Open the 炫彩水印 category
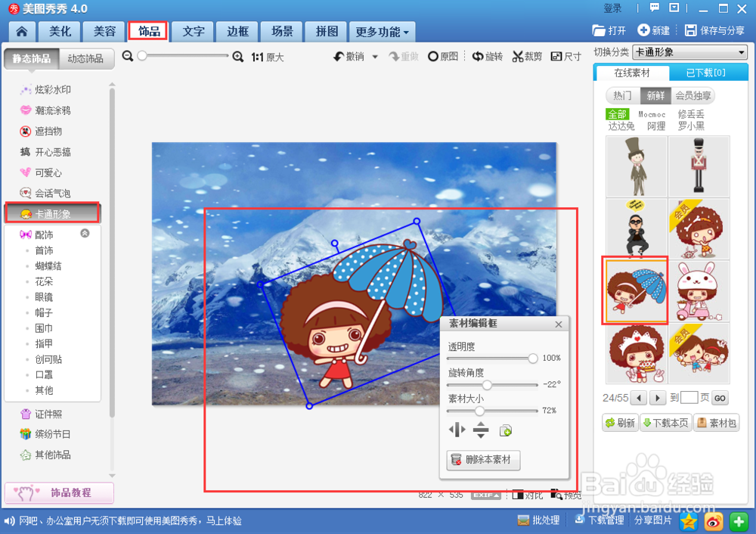The width and height of the screenshot is (756, 534). point(52,90)
